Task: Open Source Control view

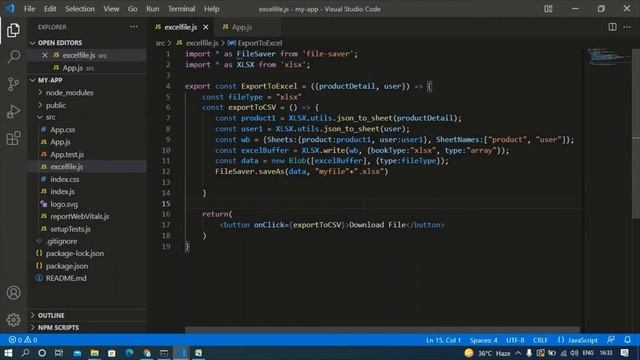Action: point(13,84)
